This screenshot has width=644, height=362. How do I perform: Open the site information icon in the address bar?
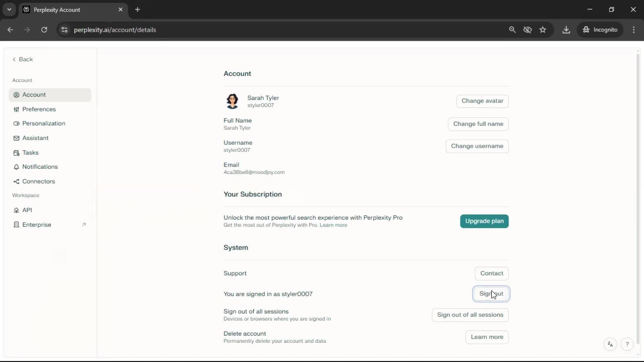64,30
